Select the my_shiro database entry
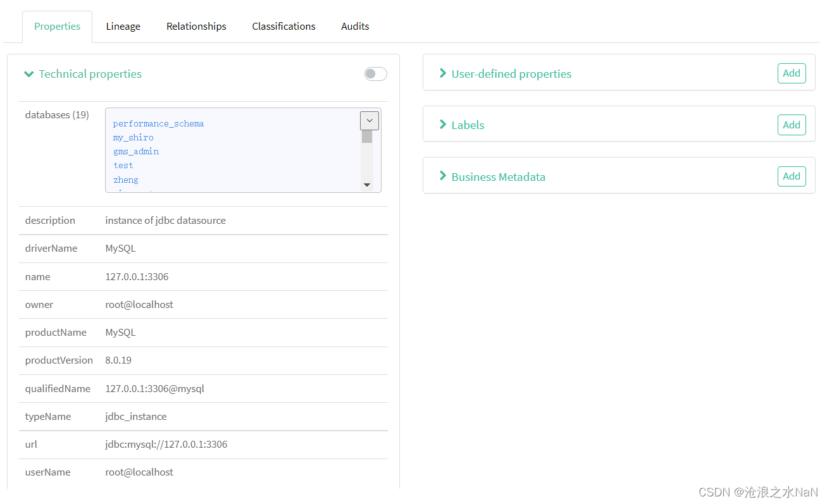827x504 pixels. click(133, 137)
